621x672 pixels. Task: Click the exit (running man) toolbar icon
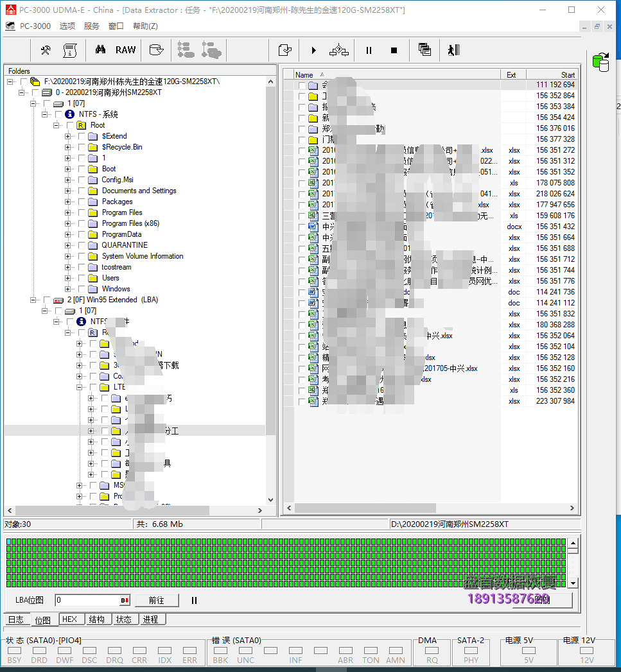point(454,50)
